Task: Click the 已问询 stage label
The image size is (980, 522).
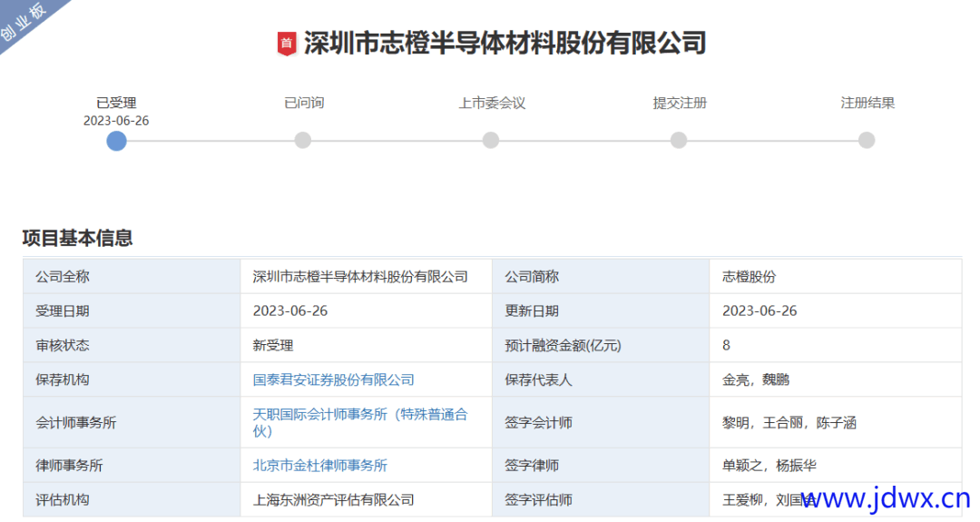Action: 304,103
